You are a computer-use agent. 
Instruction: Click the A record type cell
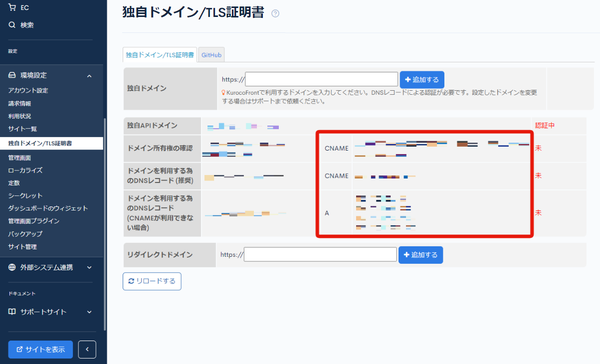[x=327, y=213]
